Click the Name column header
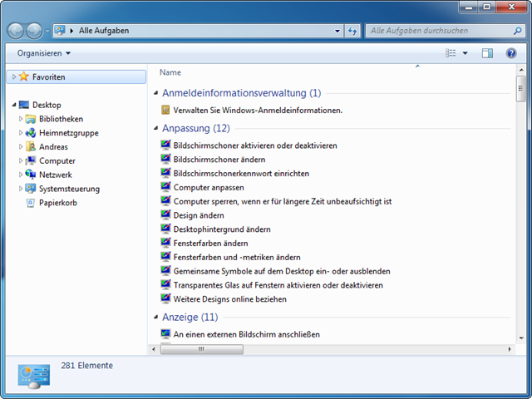The image size is (532, 399). click(x=170, y=72)
